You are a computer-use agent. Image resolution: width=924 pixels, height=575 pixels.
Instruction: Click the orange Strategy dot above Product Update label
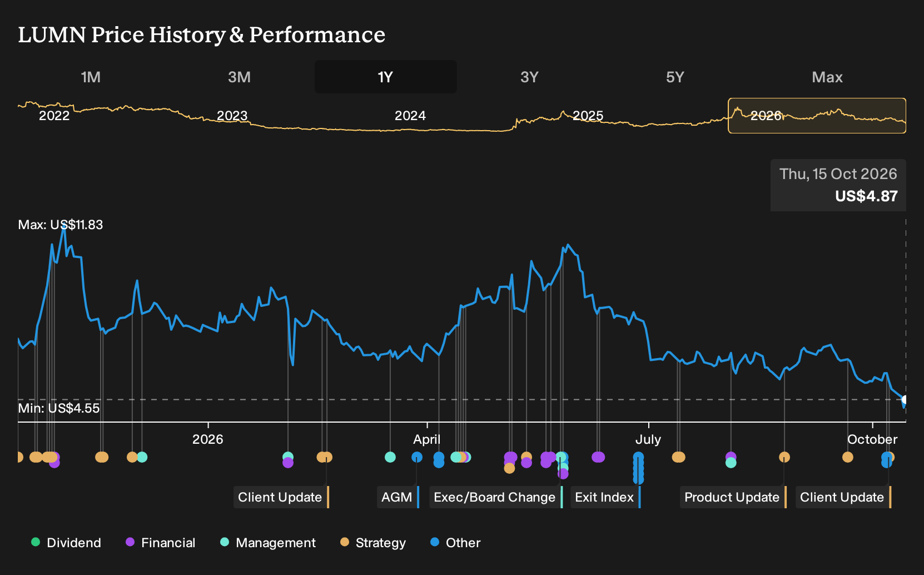click(784, 457)
